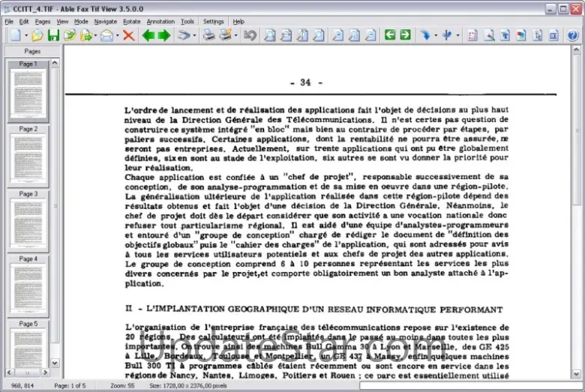Click the 'Page: 1 of 5' status text
The width and height of the screenshot is (585, 392).
click(x=70, y=386)
